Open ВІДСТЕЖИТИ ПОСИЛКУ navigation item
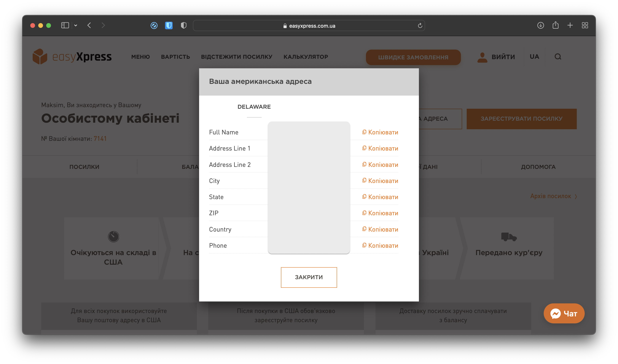This screenshot has height=364, width=618. click(237, 57)
